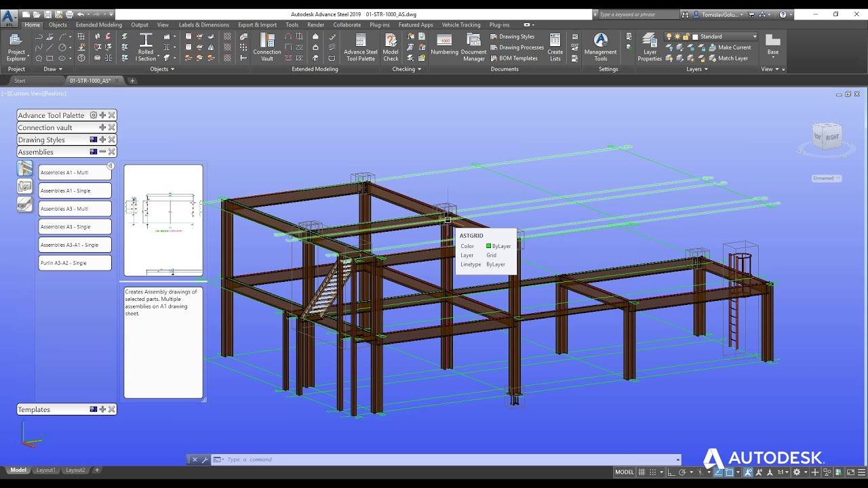Click the BOM Templates ribbon button
The image size is (868, 488).
click(x=514, y=58)
